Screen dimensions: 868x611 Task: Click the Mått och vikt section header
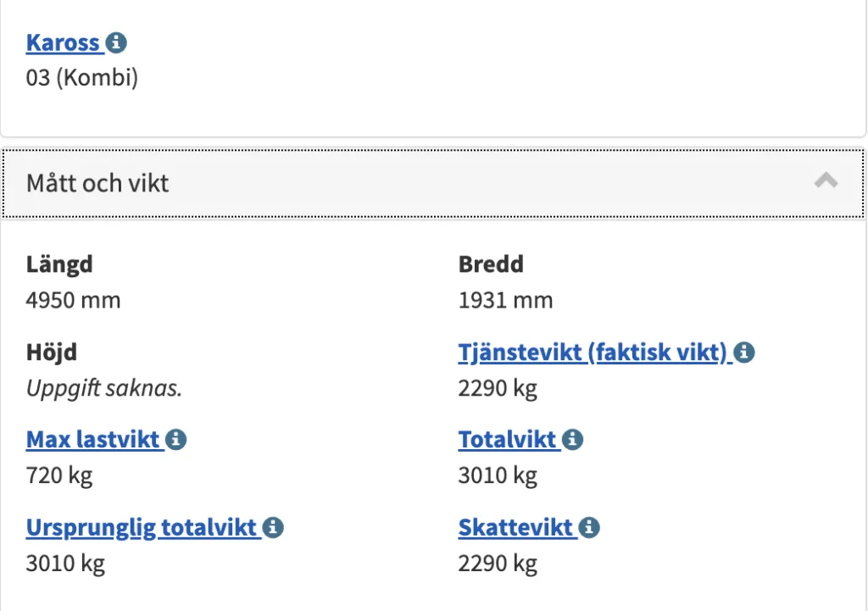pos(98,183)
